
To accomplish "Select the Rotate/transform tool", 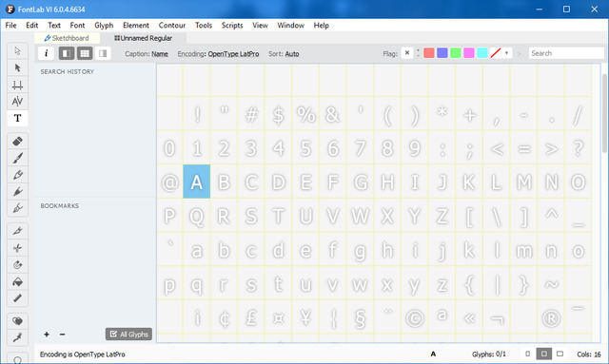I will point(17,264).
